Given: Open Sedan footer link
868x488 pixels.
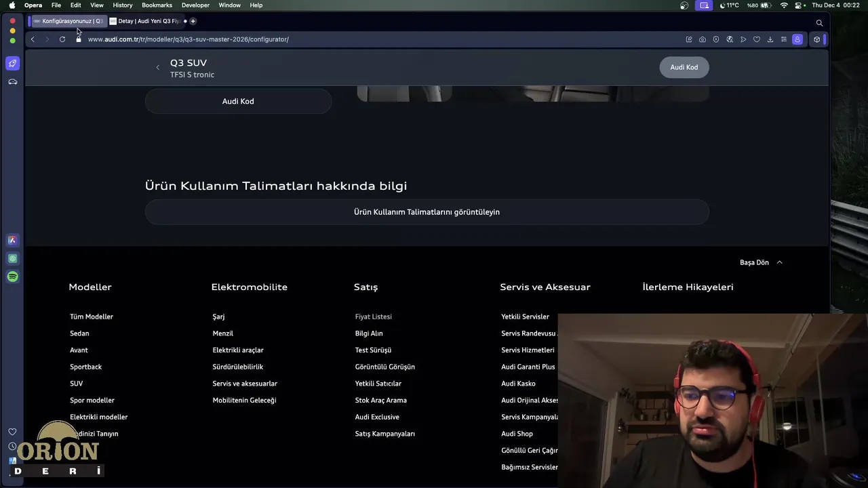Looking at the screenshot, I should 79,333.
